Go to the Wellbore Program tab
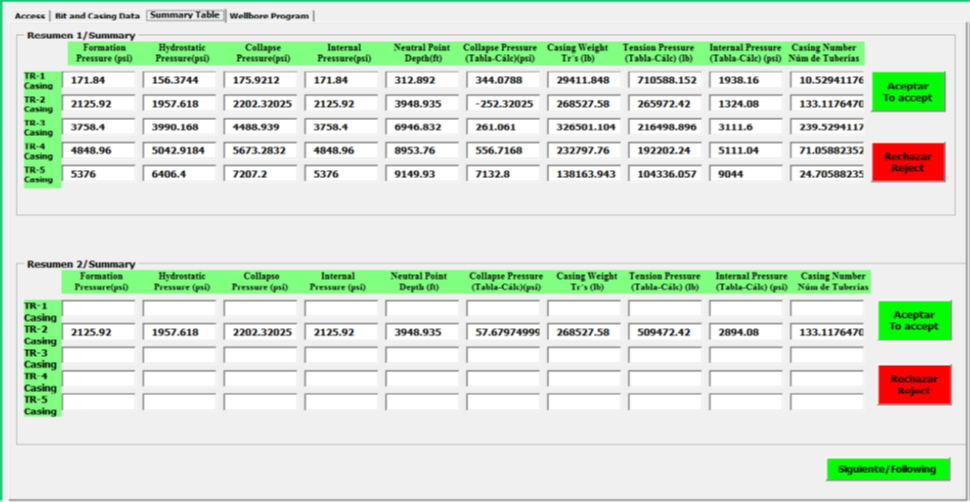This screenshot has width=970, height=502. click(x=269, y=16)
